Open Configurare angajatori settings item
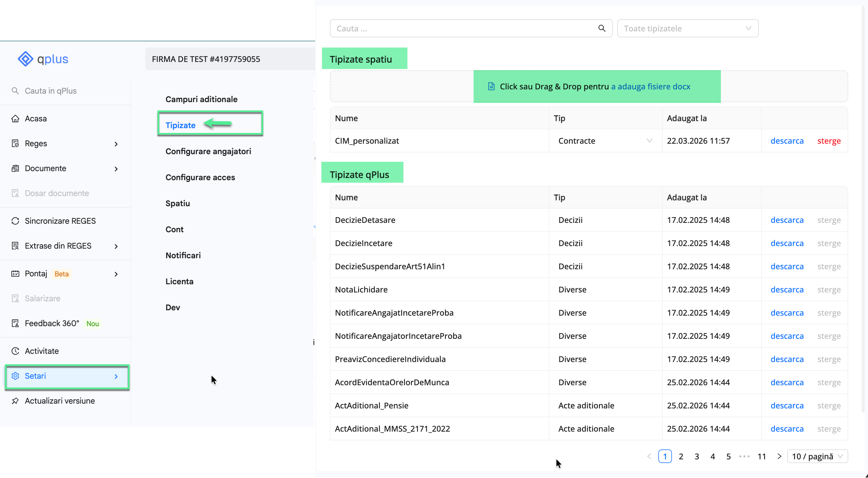This screenshot has height=478, width=868. point(208,151)
